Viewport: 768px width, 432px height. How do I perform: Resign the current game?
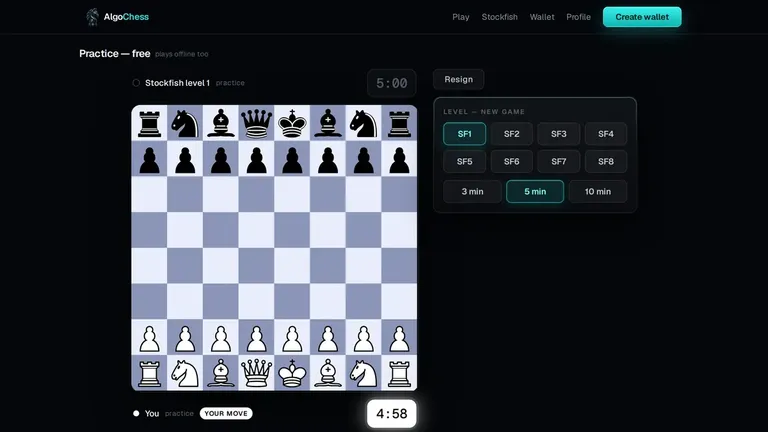coord(458,79)
